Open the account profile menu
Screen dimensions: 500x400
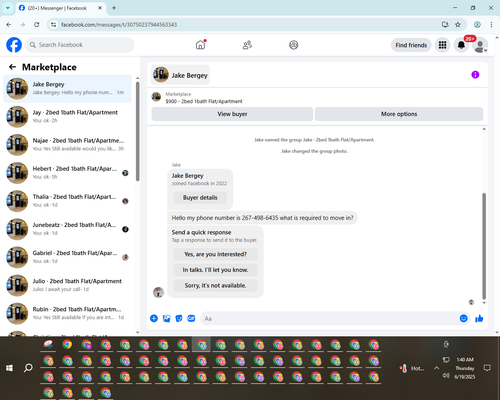tap(480, 45)
